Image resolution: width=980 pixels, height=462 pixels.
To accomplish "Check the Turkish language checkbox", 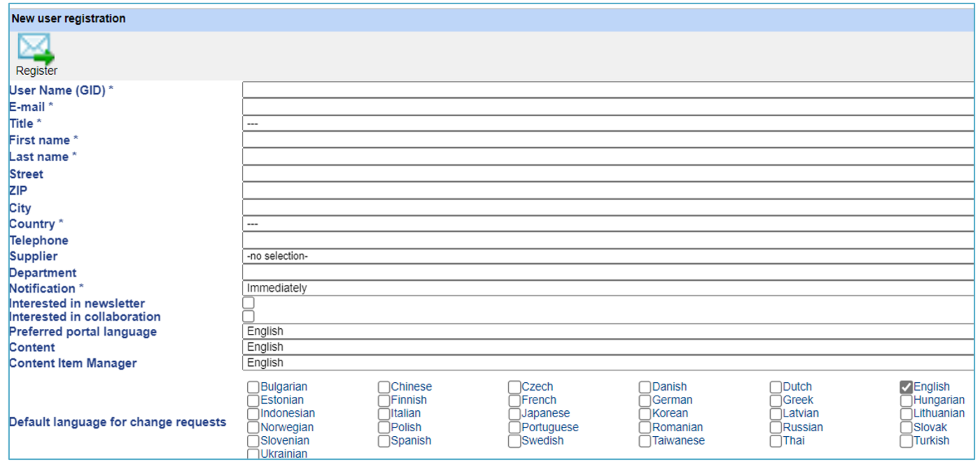I will pos(906,441).
